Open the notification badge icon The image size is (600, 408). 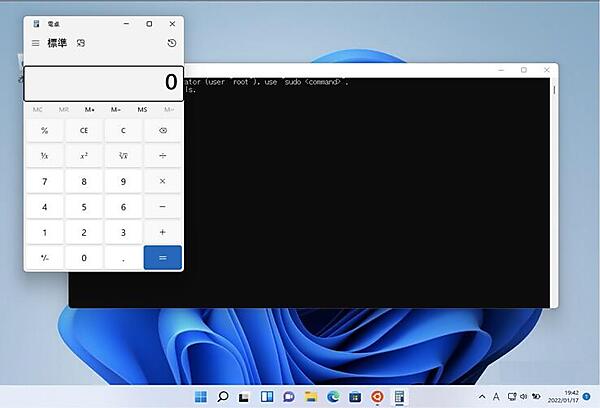[x=586, y=397]
